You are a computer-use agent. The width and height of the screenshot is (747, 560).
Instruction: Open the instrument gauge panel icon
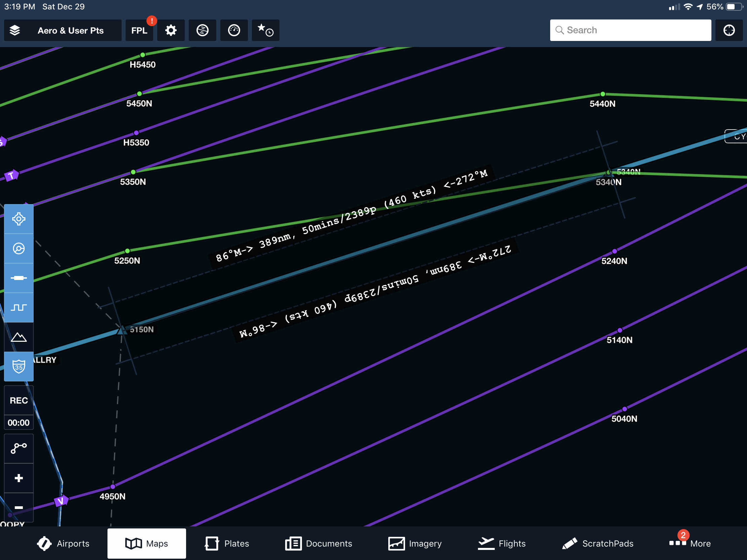[234, 30]
